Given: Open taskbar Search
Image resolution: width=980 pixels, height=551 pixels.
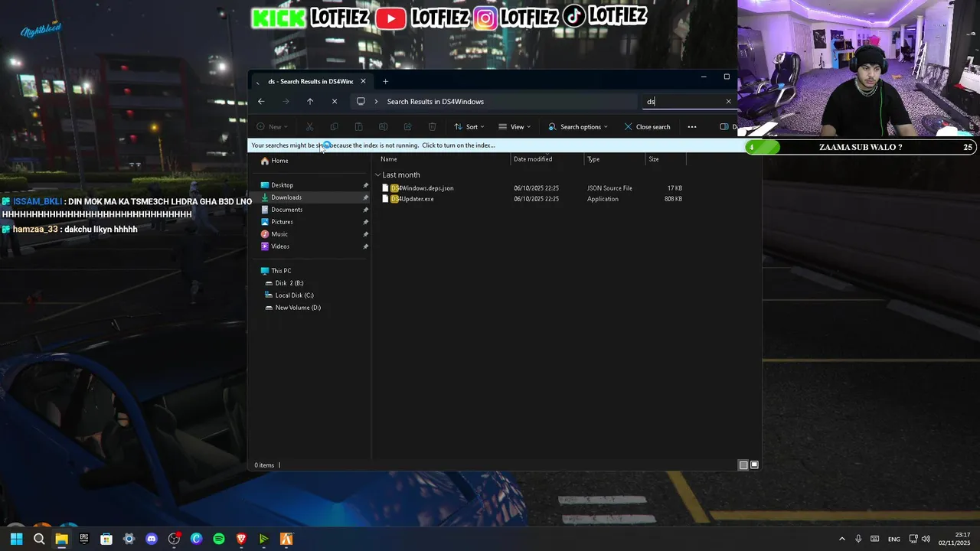Looking at the screenshot, I should click(39, 539).
